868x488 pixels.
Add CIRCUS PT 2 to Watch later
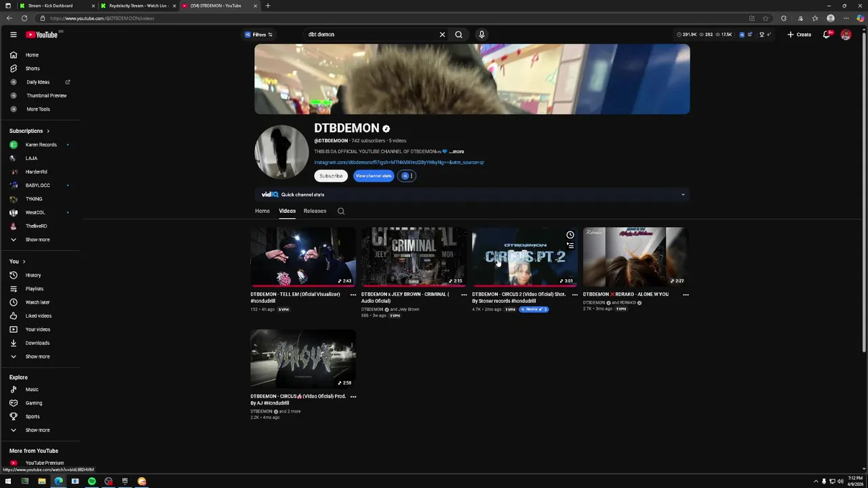coord(570,235)
